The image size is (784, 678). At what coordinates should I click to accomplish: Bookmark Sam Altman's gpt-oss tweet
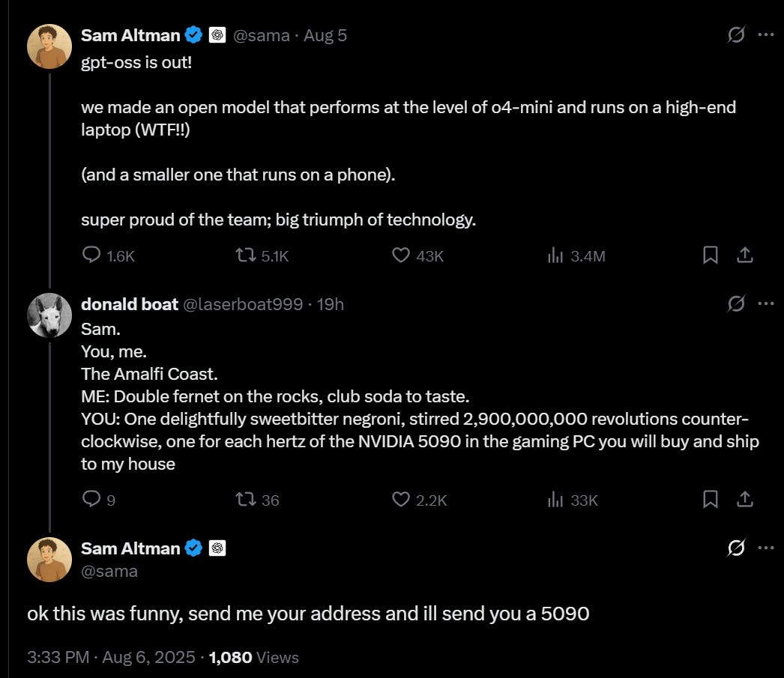[711, 255]
